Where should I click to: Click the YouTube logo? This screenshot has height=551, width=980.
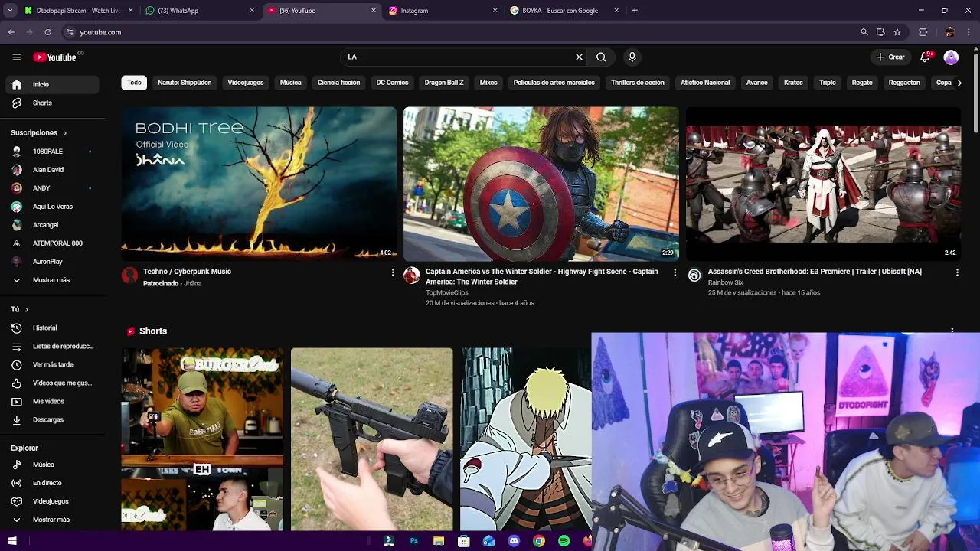point(54,57)
